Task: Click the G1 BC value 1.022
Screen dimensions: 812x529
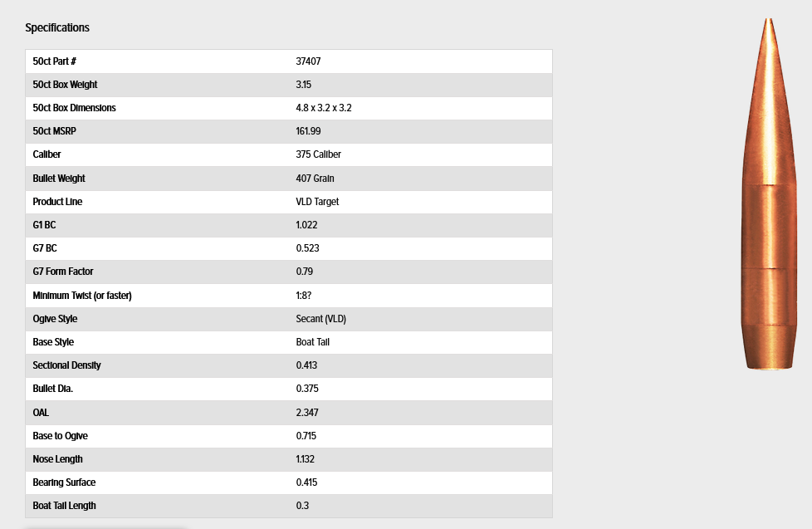Action: click(306, 225)
